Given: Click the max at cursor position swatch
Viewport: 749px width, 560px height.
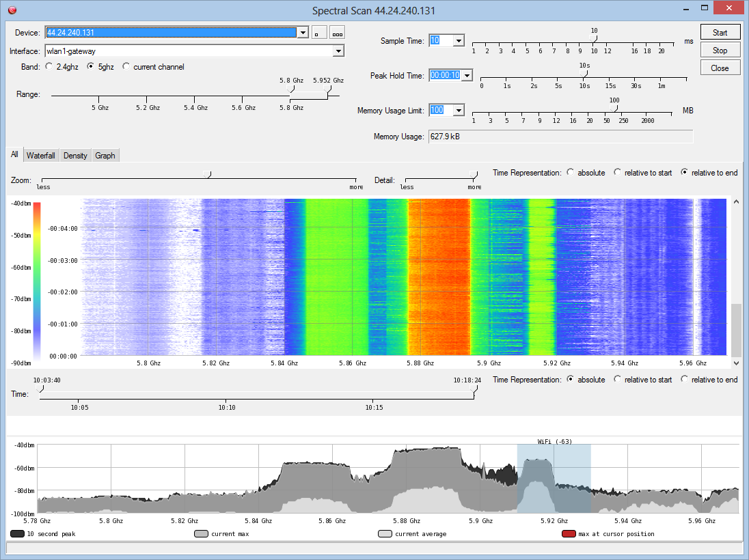Looking at the screenshot, I should pyautogui.click(x=568, y=534).
